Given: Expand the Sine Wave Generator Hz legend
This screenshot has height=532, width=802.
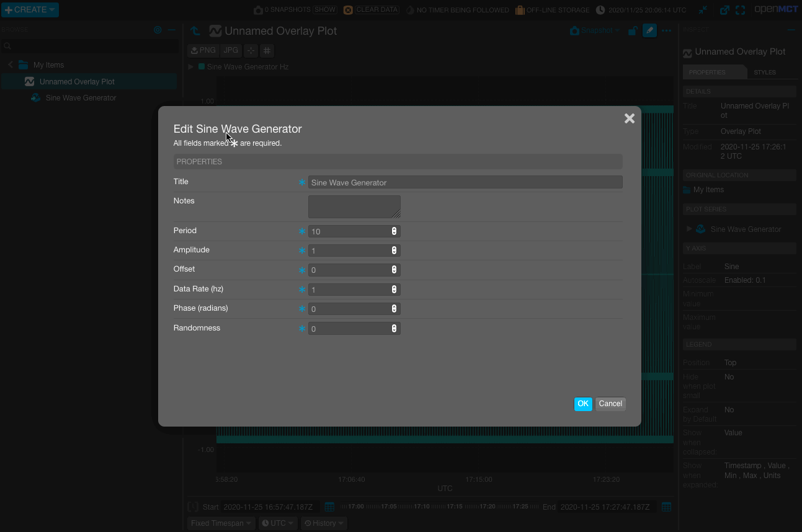Looking at the screenshot, I should (x=191, y=66).
